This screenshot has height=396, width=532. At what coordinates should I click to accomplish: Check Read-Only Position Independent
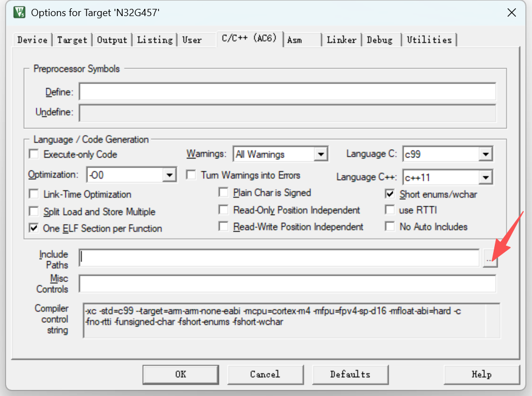224,210
